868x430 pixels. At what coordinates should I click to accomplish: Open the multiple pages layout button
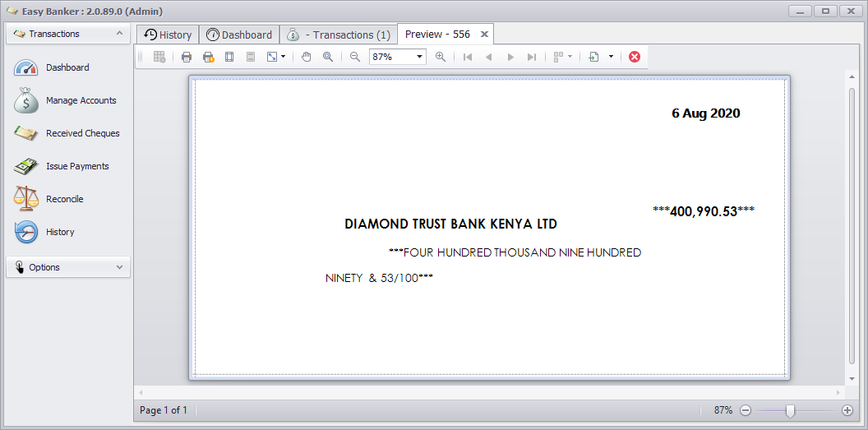(559, 57)
